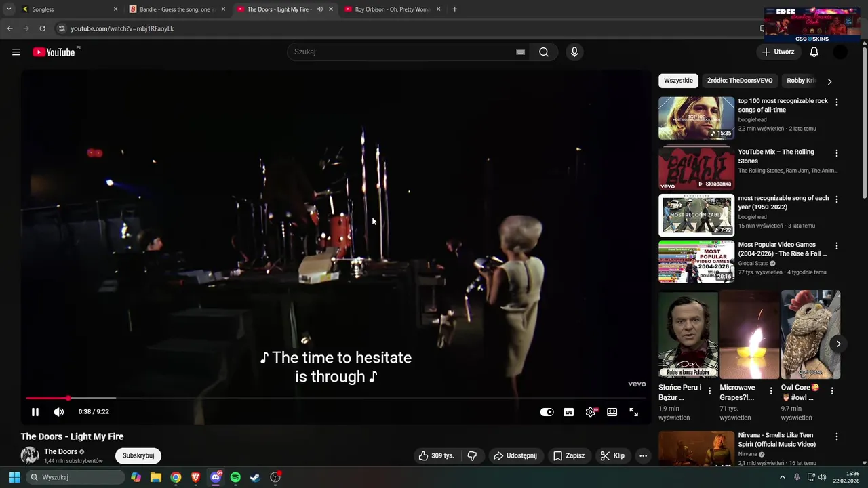This screenshot has height=488, width=868.
Task: Open the YouTube hamburger guide menu
Action: pyautogui.click(x=16, y=52)
